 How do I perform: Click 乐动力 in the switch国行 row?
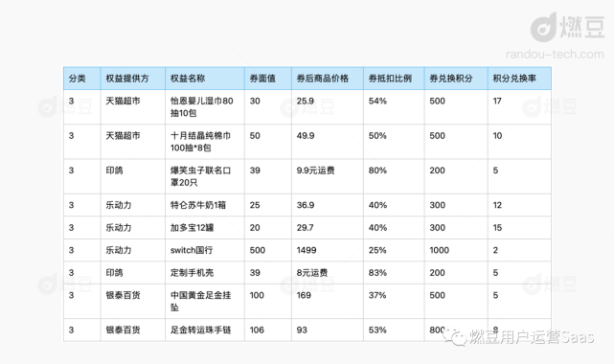(119, 250)
